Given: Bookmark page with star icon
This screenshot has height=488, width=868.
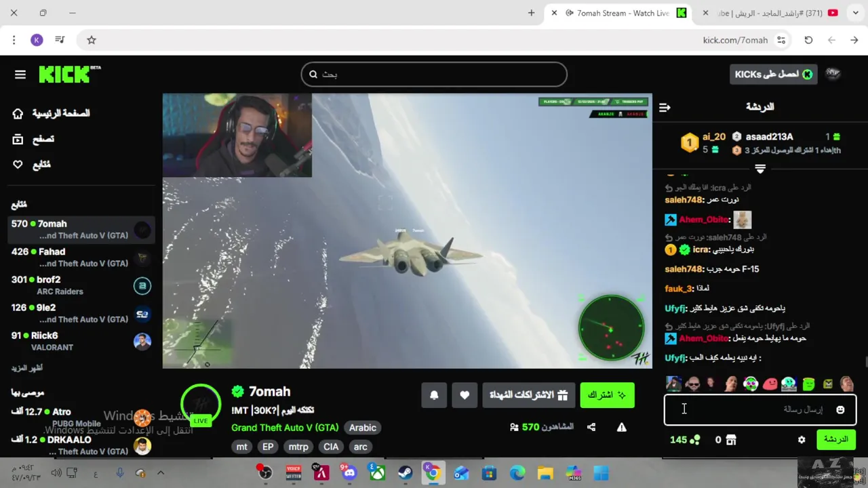Looking at the screenshot, I should (92, 40).
